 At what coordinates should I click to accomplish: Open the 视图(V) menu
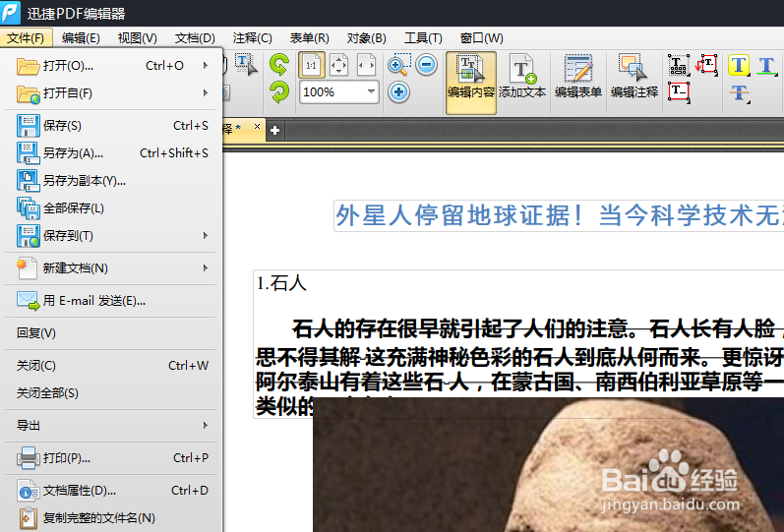pos(138,38)
